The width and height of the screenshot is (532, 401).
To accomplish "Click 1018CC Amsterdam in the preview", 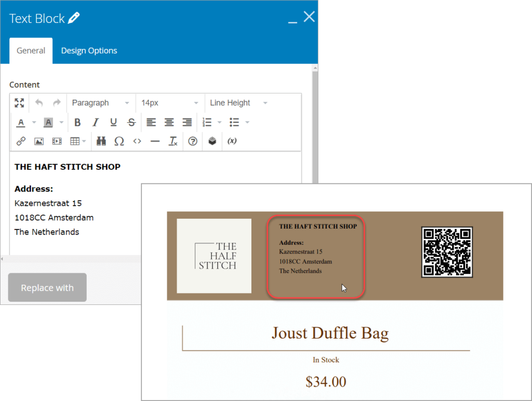I will pos(305,261).
